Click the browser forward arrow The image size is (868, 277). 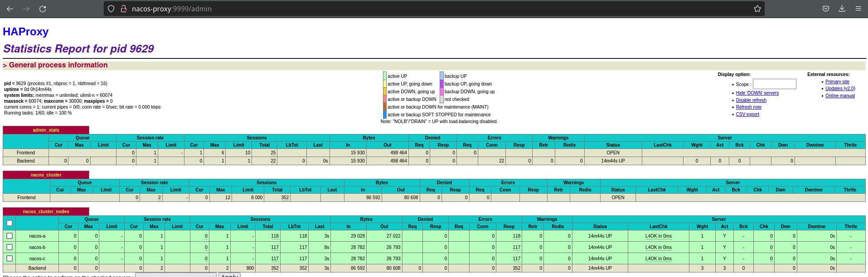(26, 9)
